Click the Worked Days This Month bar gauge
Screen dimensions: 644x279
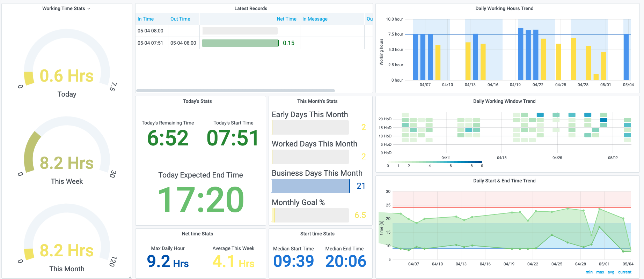(310, 157)
